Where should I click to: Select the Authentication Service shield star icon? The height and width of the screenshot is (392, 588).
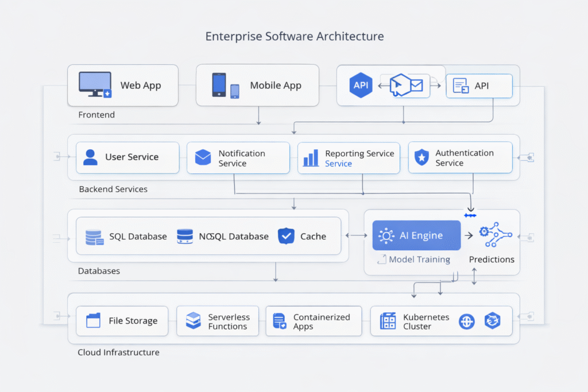(422, 157)
